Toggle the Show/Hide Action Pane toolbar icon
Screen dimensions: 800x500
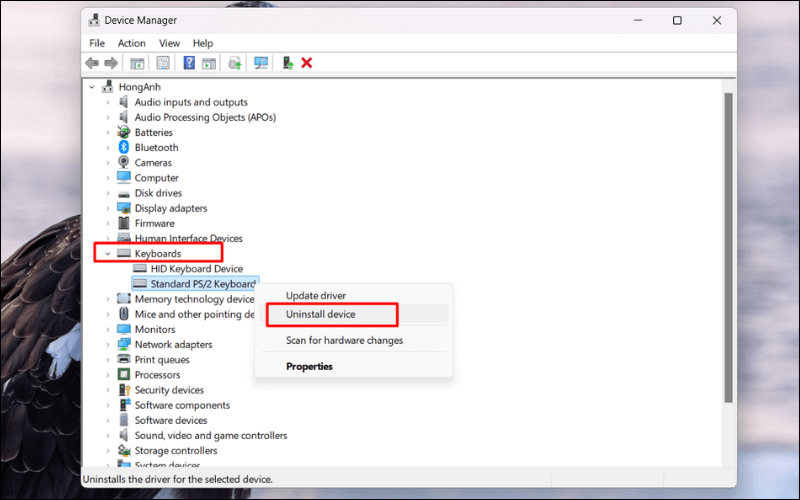pyautogui.click(x=209, y=63)
